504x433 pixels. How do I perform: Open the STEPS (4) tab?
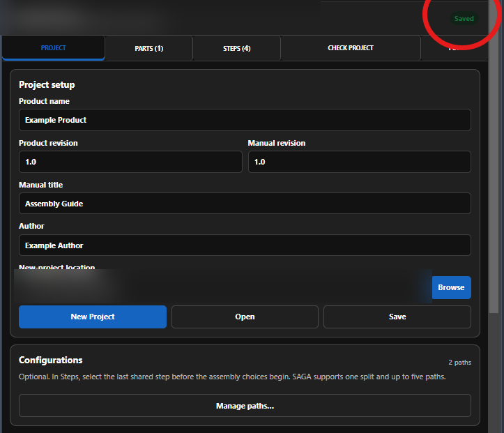237,48
